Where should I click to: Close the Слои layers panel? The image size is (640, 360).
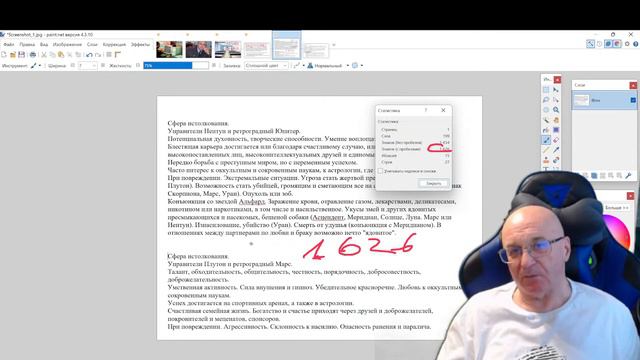click(x=633, y=85)
